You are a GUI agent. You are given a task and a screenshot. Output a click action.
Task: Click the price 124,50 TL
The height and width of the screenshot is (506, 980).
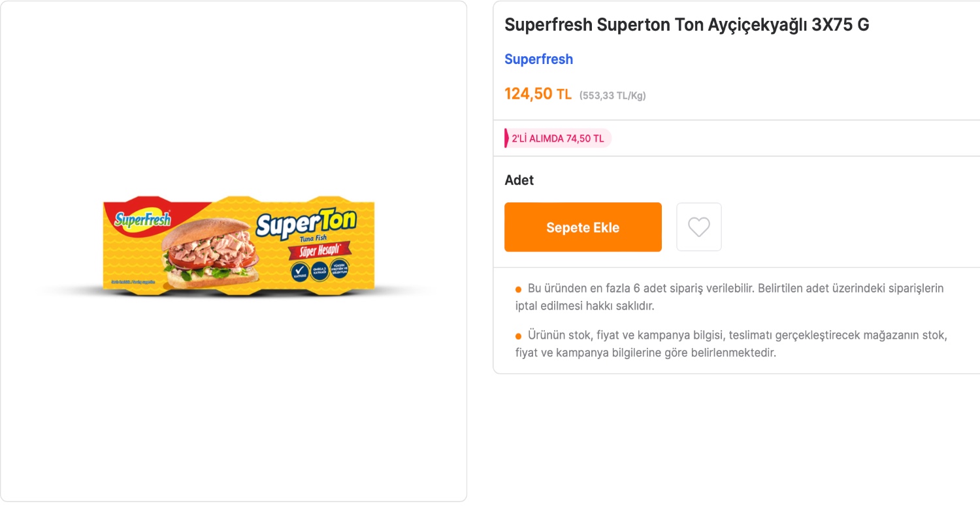coord(538,93)
